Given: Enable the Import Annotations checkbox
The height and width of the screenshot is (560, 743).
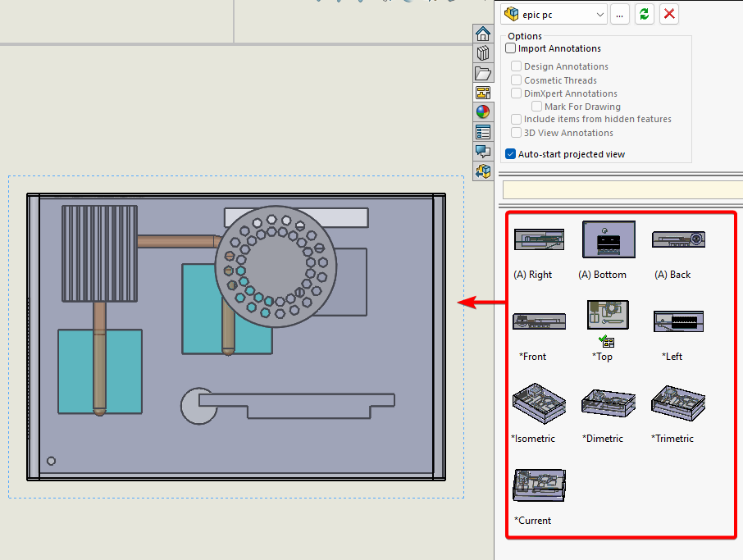Looking at the screenshot, I should pyautogui.click(x=510, y=48).
